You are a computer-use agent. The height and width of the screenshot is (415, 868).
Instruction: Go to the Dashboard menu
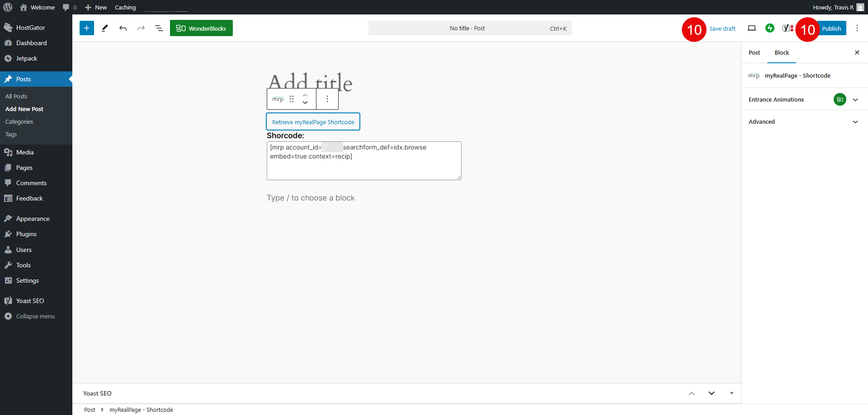tap(36, 43)
